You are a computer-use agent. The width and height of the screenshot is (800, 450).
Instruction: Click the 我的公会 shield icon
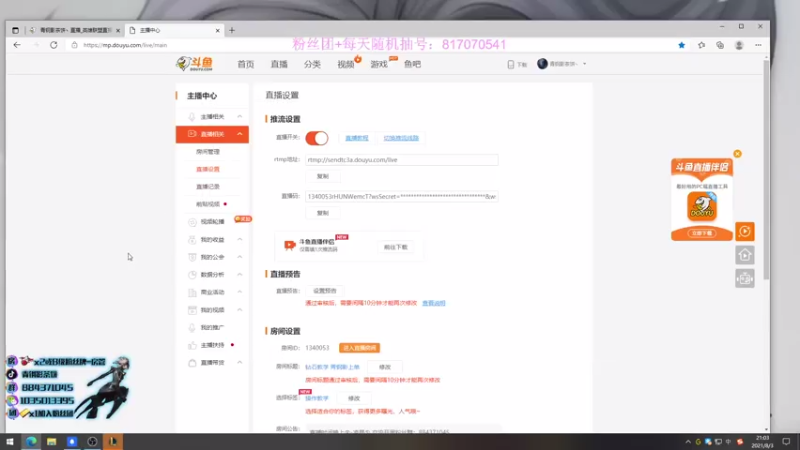[192, 257]
